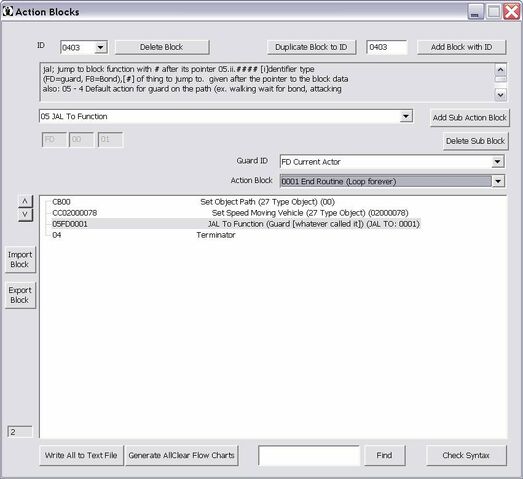Click the move-down arrow button beside the list
This screenshot has width=523, height=479.
25,214
